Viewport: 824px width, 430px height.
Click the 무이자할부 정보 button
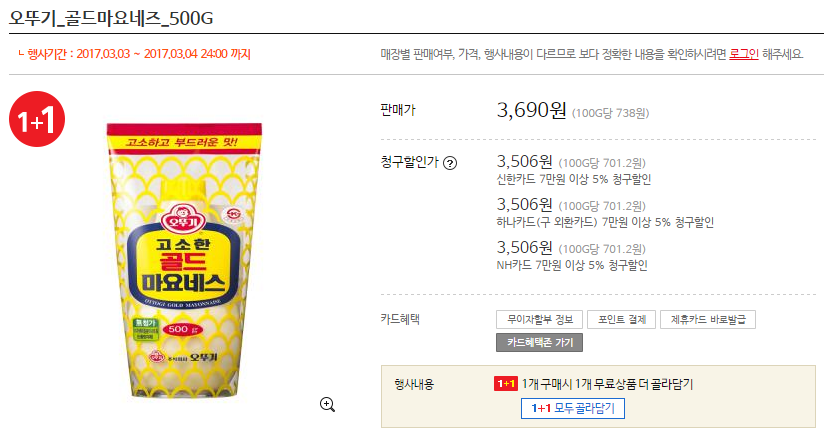(540, 320)
